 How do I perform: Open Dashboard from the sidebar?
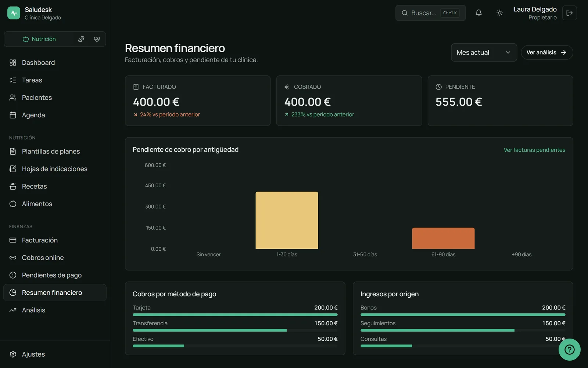pyautogui.click(x=55, y=63)
